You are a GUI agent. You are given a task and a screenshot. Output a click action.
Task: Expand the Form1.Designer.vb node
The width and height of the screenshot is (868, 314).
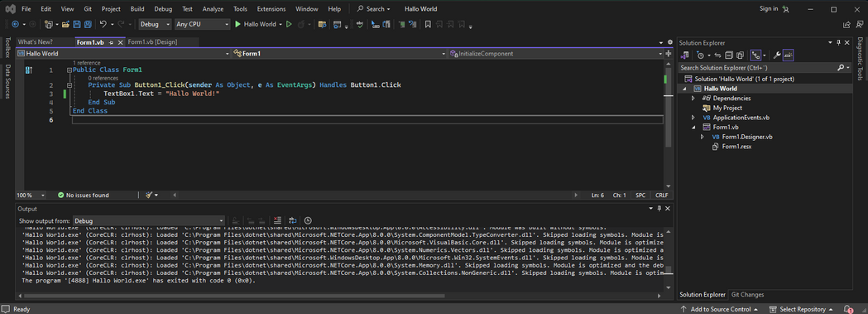coord(703,137)
